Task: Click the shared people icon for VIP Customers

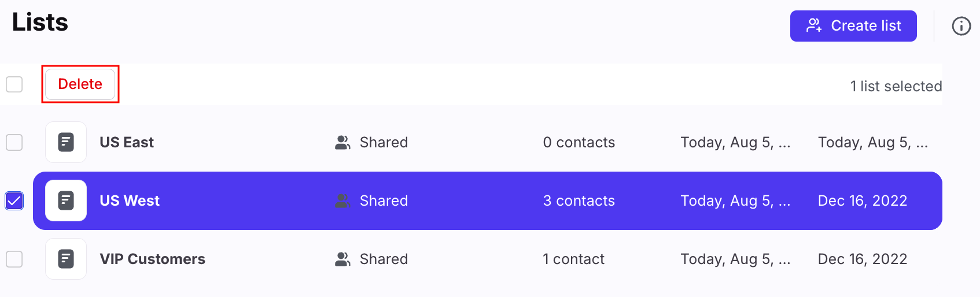Action: 342,259
